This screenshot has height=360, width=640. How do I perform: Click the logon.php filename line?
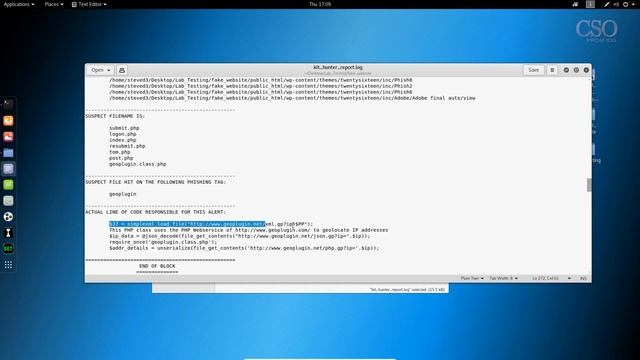122,134
